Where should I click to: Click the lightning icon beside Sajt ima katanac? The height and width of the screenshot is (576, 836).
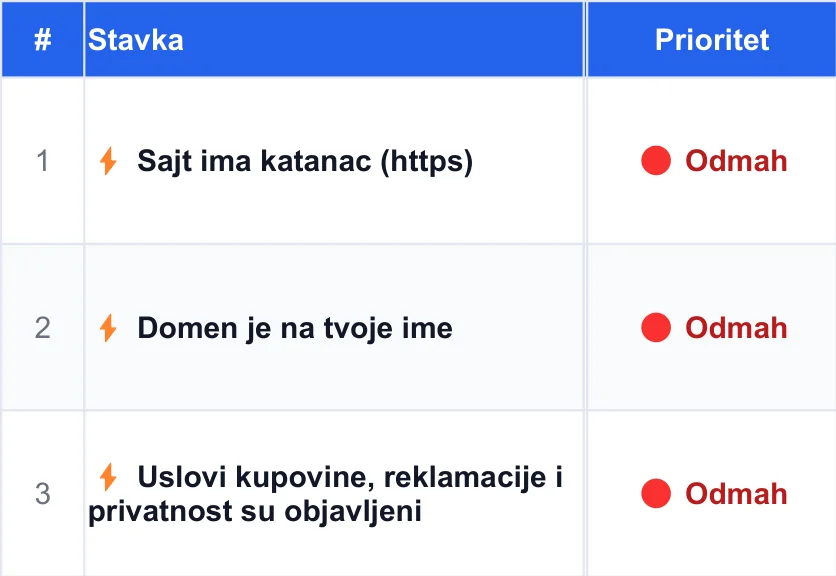[108, 161]
